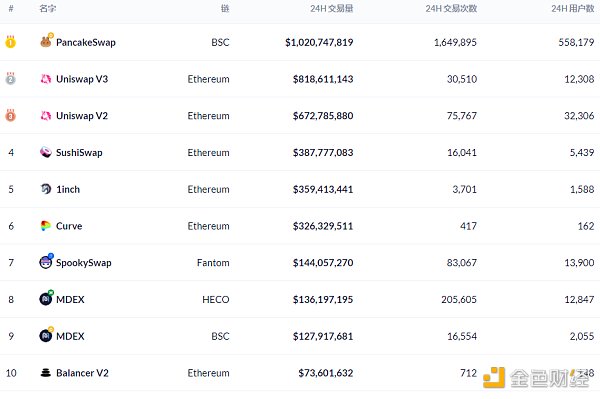Viewport: 600px width, 399px height.
Task: Open the SpookySwap name link
Action: tap(84, 263)
